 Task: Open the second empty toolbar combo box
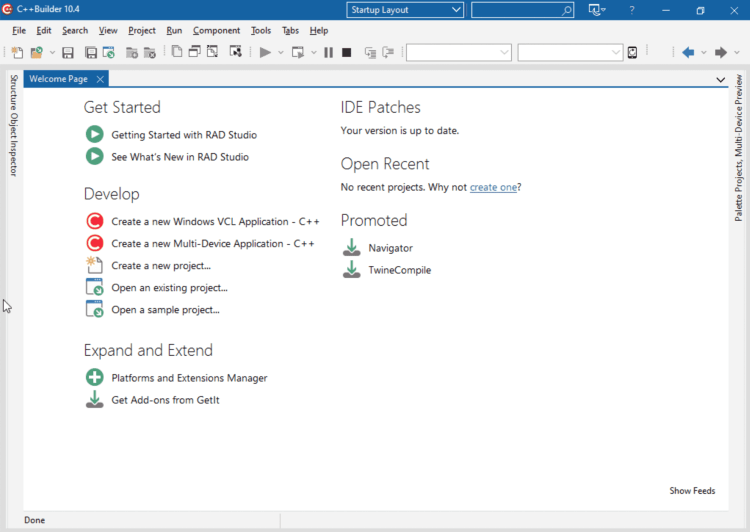(570, 52)
